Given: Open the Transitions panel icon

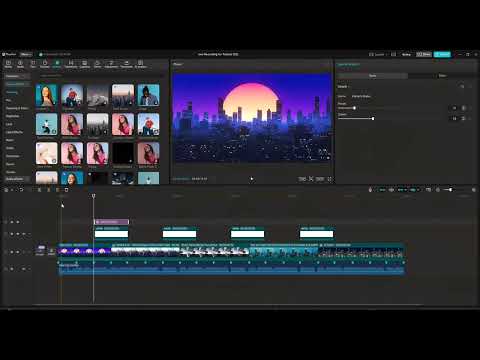Looking at the screenshot, I should 71,64.
